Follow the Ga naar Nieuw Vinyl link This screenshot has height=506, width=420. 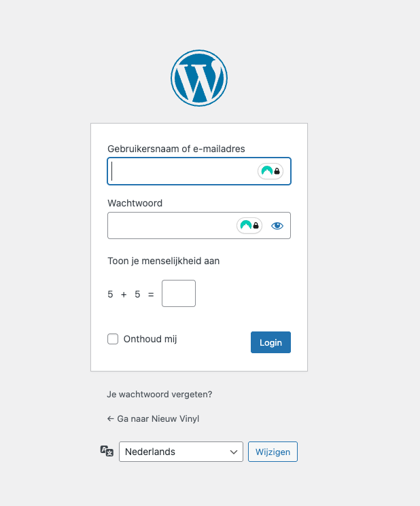point(153,418)
